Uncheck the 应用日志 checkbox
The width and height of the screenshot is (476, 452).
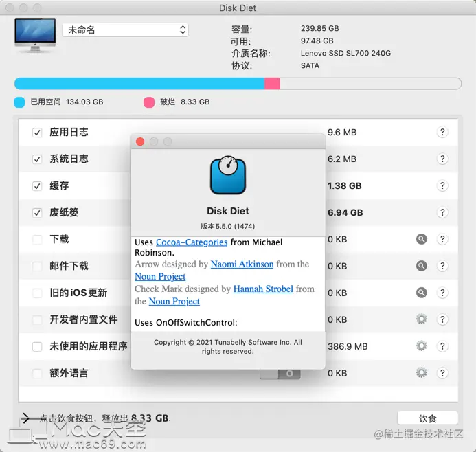(37, 133)
